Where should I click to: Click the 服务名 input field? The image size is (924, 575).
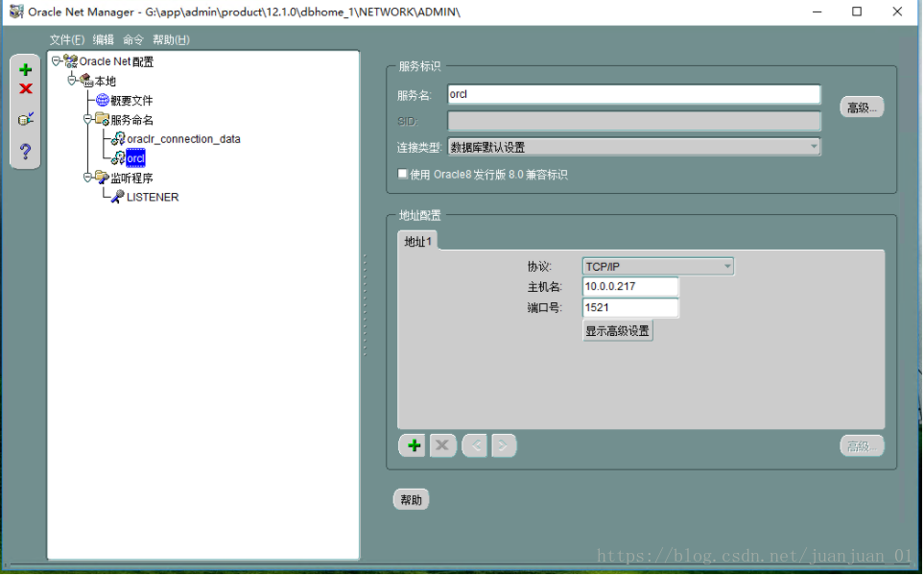[x=634, y=94]
